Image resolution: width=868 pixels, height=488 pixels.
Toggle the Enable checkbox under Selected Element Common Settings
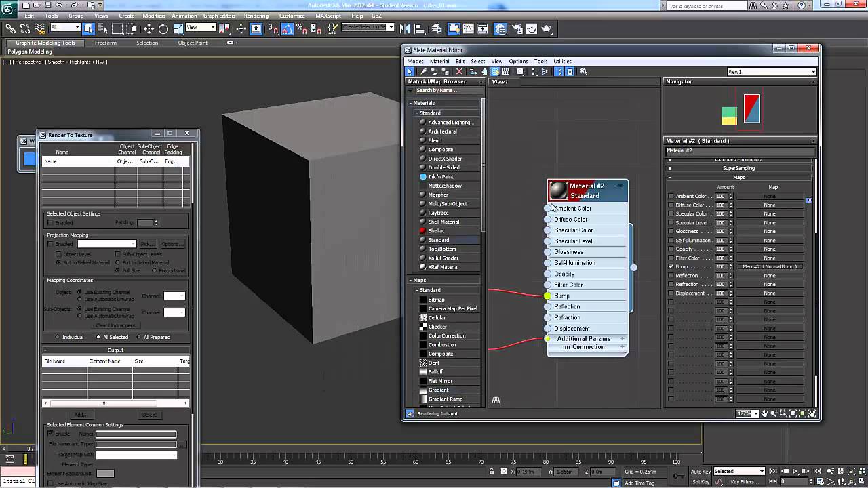coord(50,434)
